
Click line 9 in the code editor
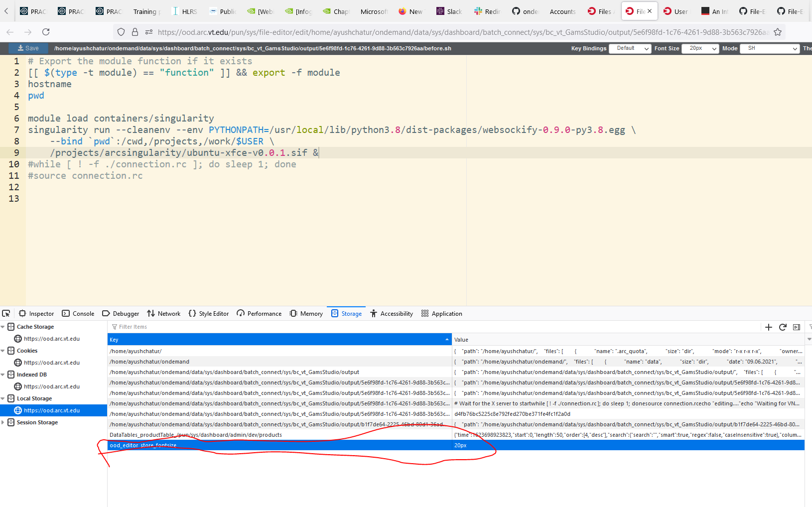pyautogui.click(x=418, y=152)
